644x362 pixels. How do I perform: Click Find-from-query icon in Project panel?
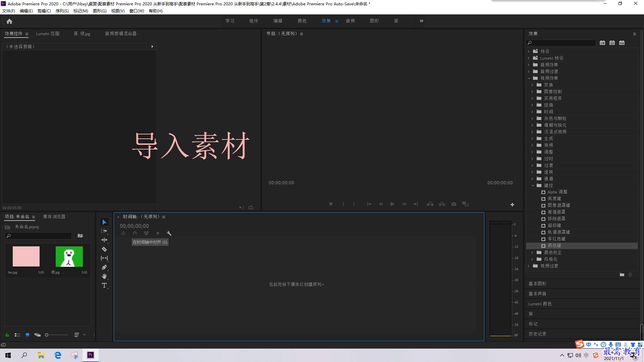click(80, 236)
